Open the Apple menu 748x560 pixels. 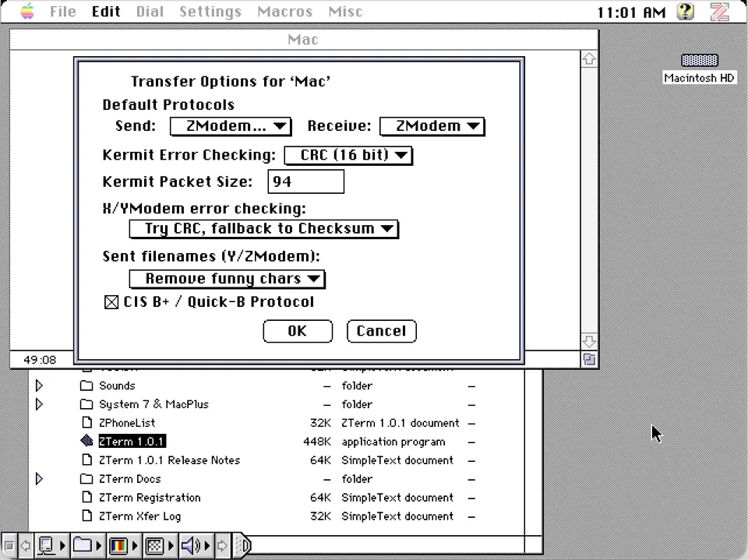(26, 12)
